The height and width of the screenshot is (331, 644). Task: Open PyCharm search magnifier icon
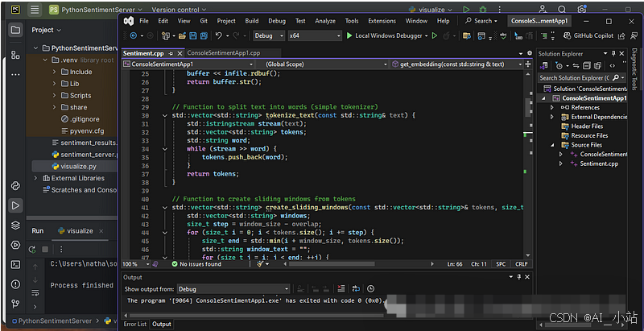(562, 9)
